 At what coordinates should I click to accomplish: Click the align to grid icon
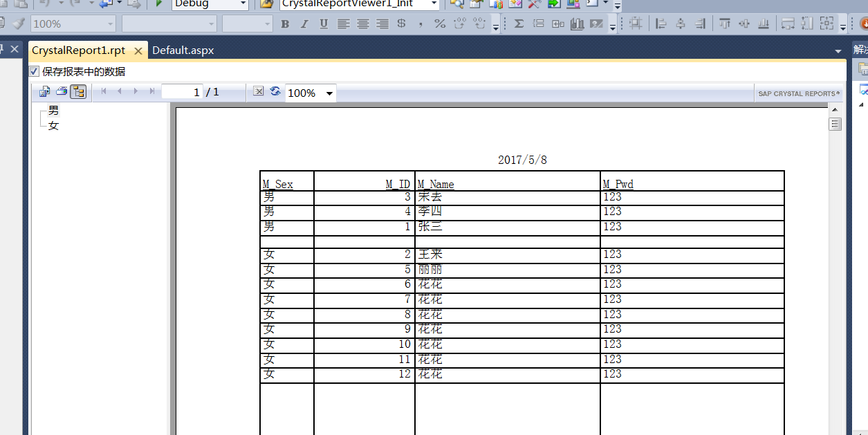[x=636, y=24]
